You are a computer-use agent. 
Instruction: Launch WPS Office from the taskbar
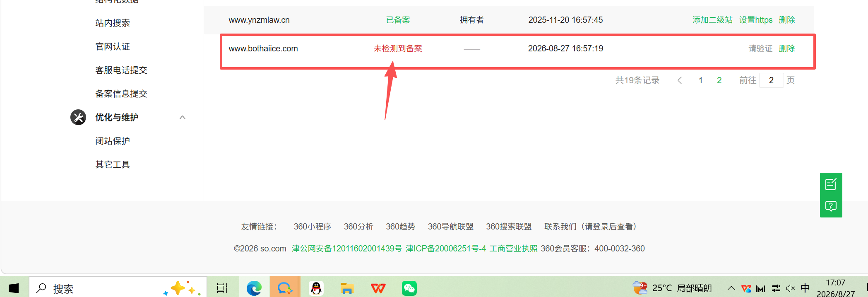coord(378,288)
